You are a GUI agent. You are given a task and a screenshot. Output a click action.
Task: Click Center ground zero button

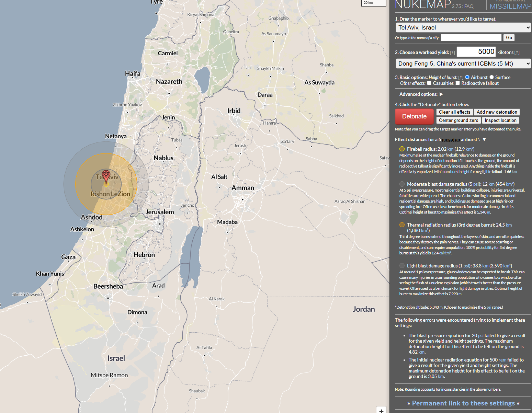[459, 120]
